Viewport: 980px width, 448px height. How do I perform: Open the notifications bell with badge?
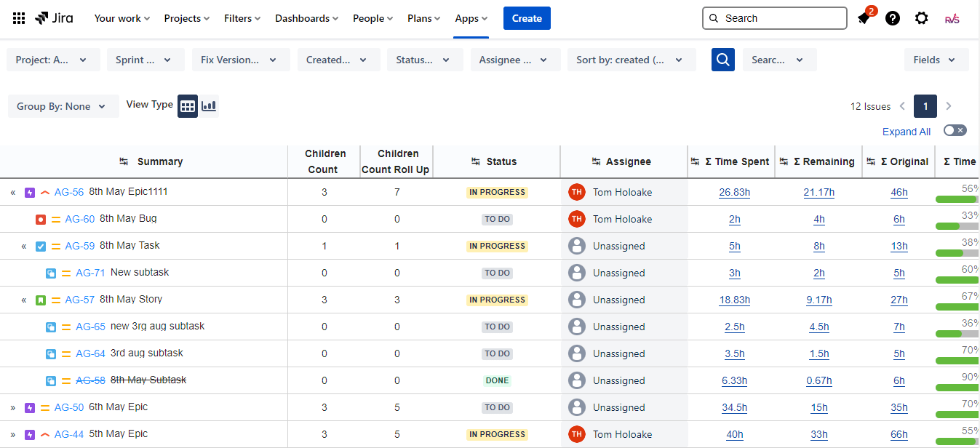pos(864,18)
